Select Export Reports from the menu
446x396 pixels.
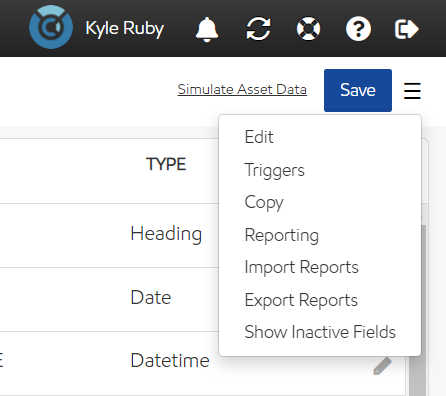tap(301, 300)
